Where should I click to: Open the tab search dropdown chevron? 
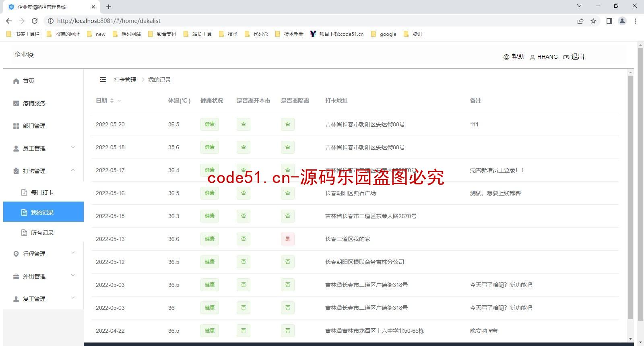point(579,6)
